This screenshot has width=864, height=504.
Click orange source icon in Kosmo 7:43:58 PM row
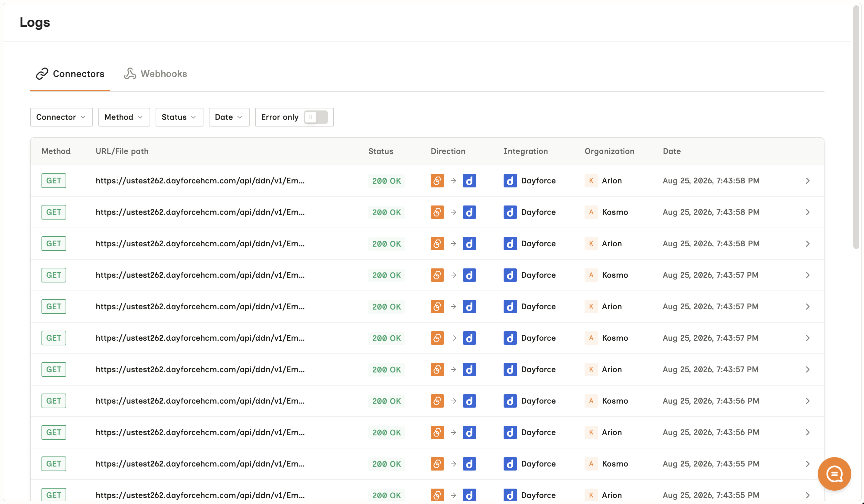(x=437, y=212)
